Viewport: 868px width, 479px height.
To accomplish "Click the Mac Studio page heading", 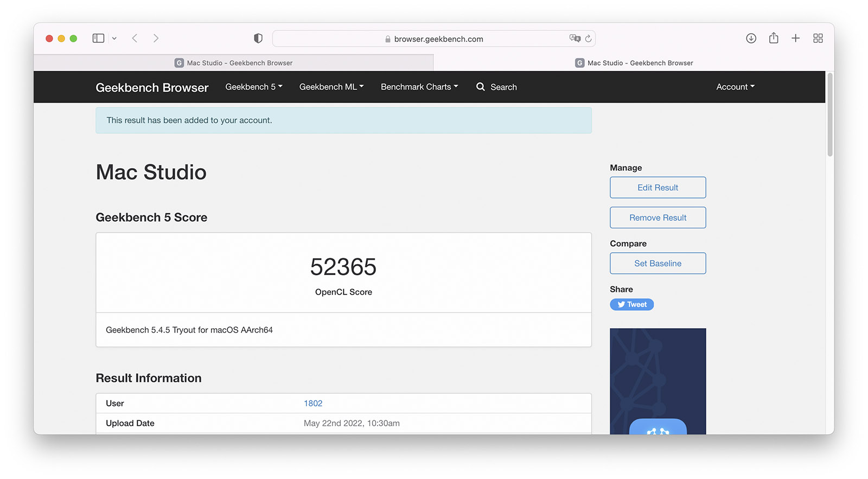I will (151, 173).
